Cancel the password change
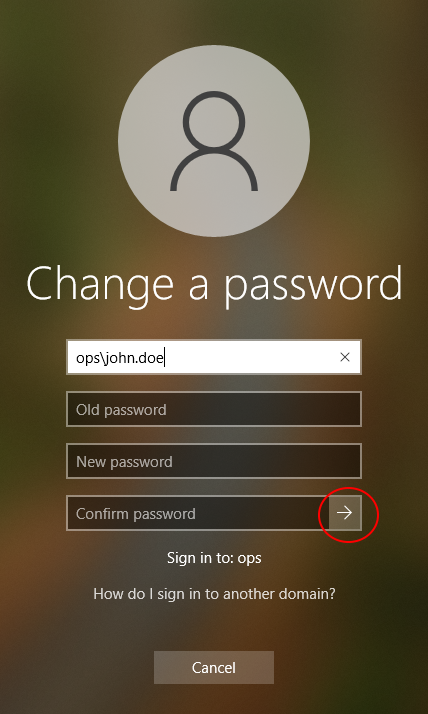Viewport: 428px width, 714px height. coord(214,668)
